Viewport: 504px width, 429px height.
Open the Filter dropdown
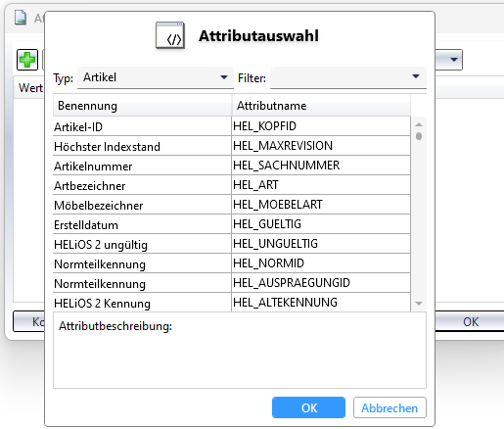(x=348, y=77)
